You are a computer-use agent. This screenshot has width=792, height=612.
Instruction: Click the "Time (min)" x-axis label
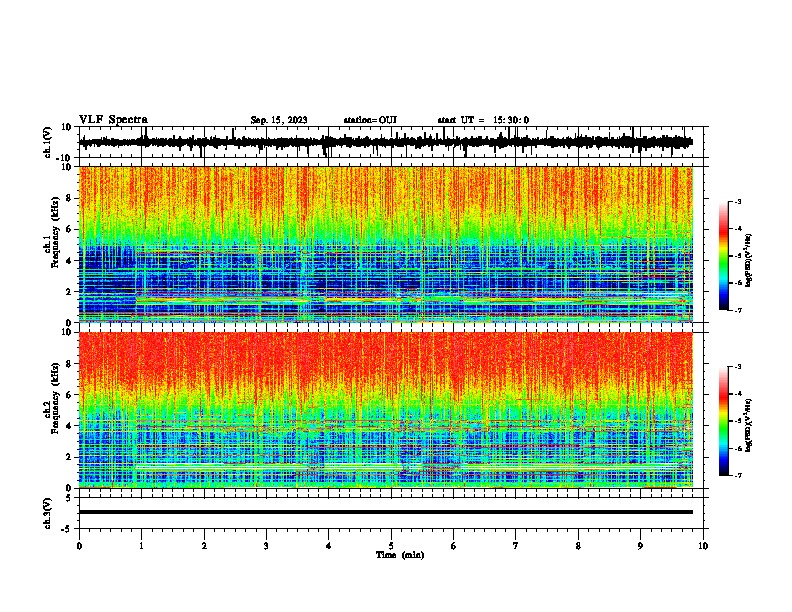[x=400, y=555]
